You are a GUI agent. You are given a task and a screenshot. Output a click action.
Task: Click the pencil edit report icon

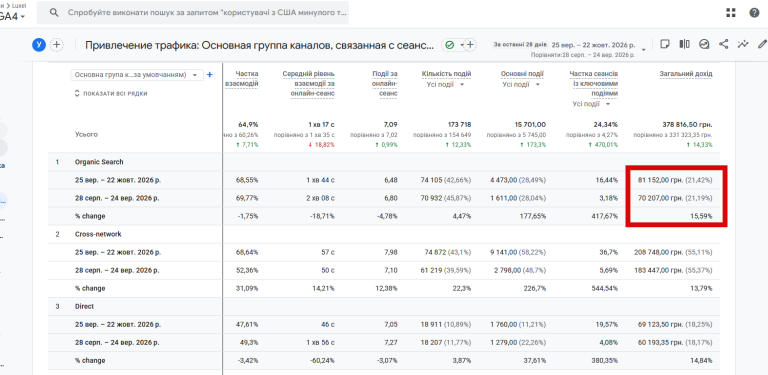[x=762, y=44]
